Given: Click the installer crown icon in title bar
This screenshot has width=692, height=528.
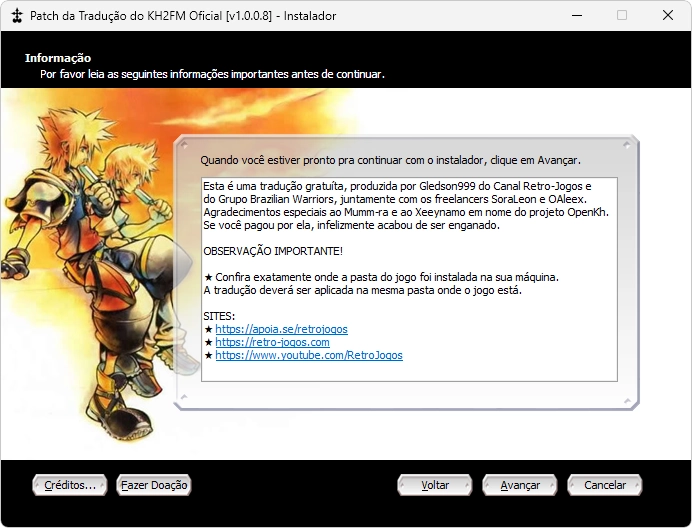Looking at the screenshot, I should click(17, 16).
